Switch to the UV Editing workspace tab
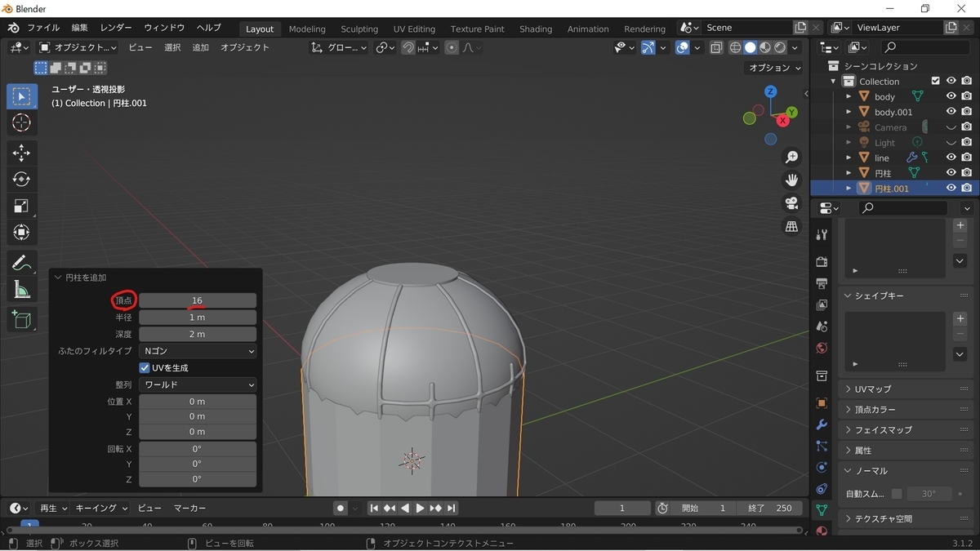980x551 pixels. point(414,29)
